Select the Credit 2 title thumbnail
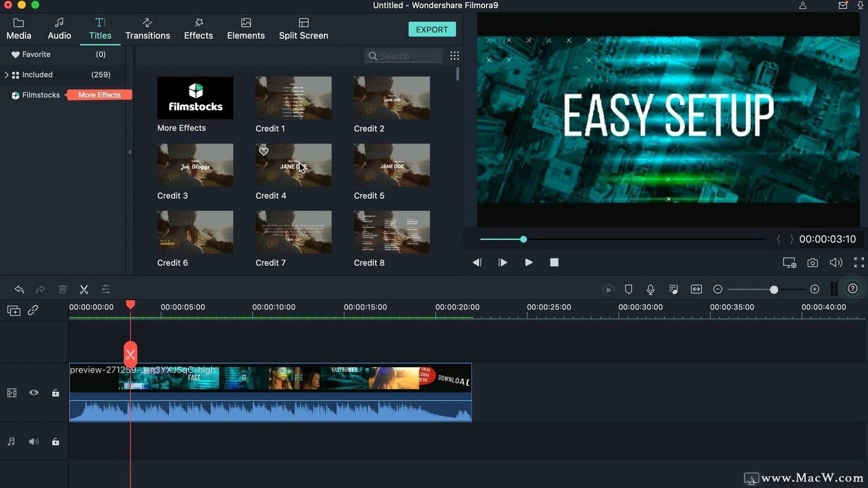This screenshot has height=488, width=868. point(392,98)
